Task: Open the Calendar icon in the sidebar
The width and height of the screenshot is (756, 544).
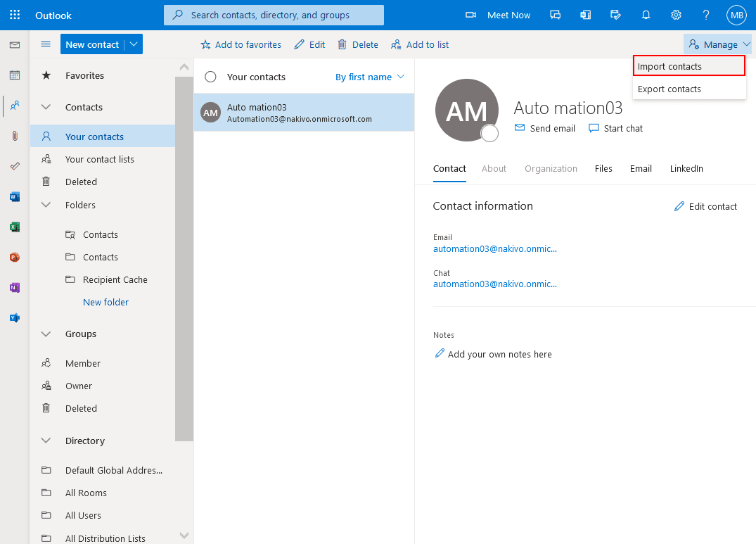Action: coord(14,75)
